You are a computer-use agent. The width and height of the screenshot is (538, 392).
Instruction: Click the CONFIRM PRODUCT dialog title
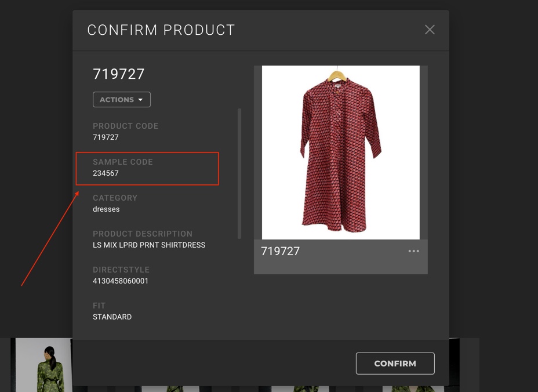click(161, 30)
